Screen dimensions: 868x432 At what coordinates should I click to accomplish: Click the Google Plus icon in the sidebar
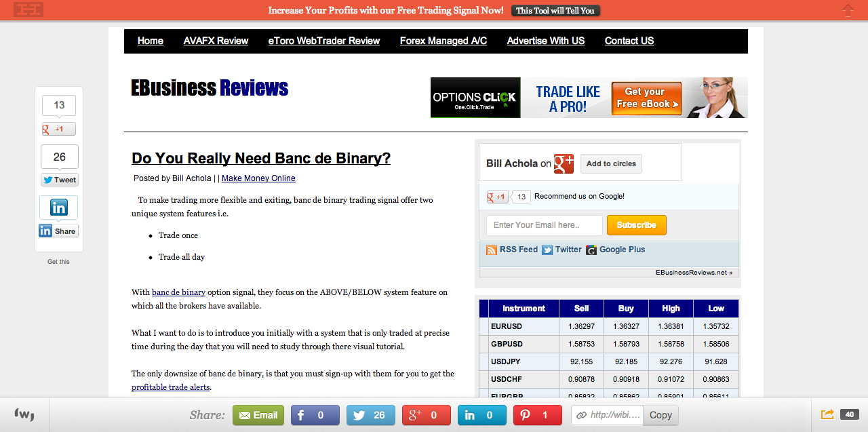point(591,250)
